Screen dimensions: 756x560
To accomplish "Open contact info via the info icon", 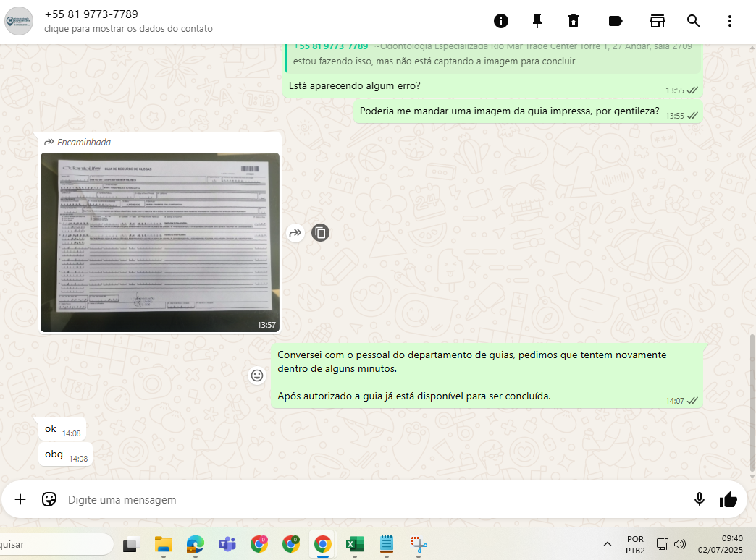I will click(x=500, y=21).
